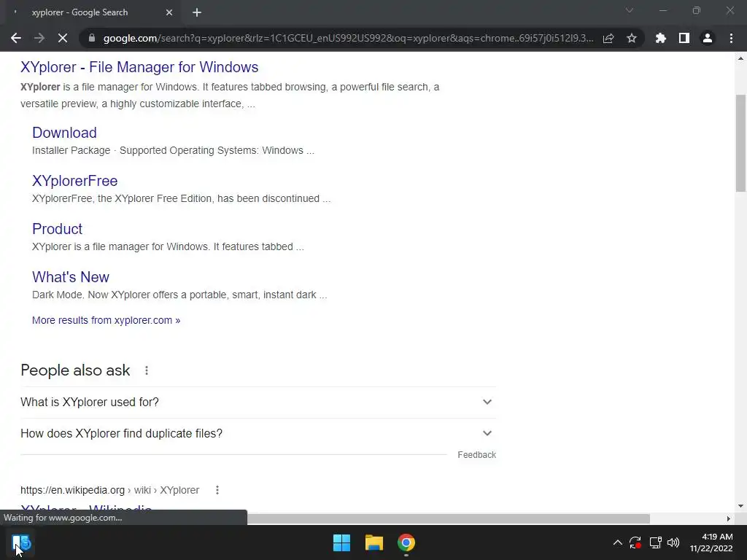Image resolution: width=747 pixels, height=560 pixels.
Task: Open the widgets icon in taskbar corner
Action: pos(21,542)
